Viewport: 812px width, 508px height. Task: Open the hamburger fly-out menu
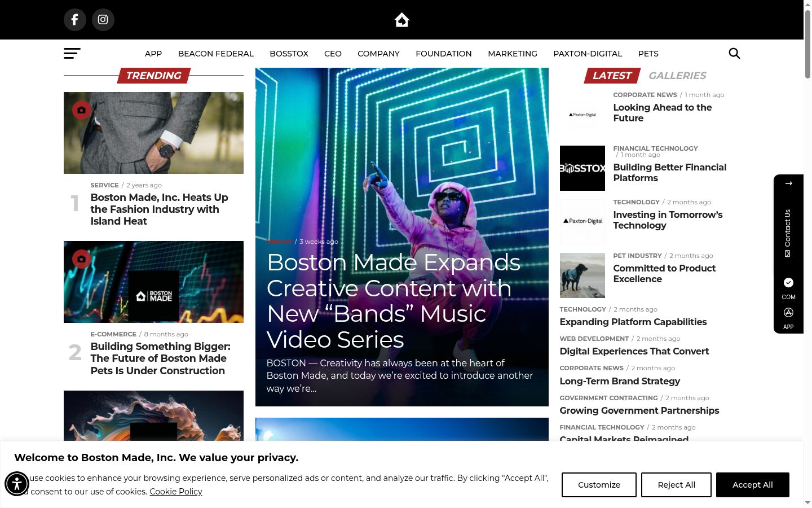72,53
